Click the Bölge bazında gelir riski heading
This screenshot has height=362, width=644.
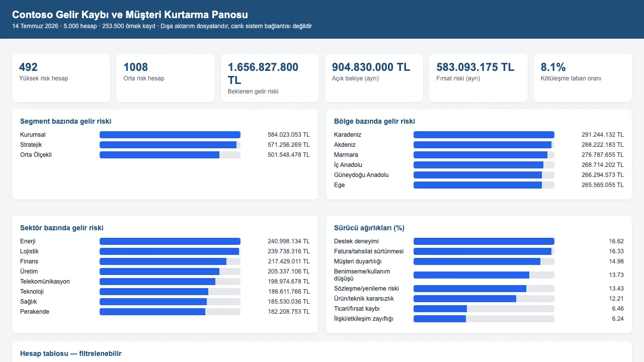pos(374,121)
